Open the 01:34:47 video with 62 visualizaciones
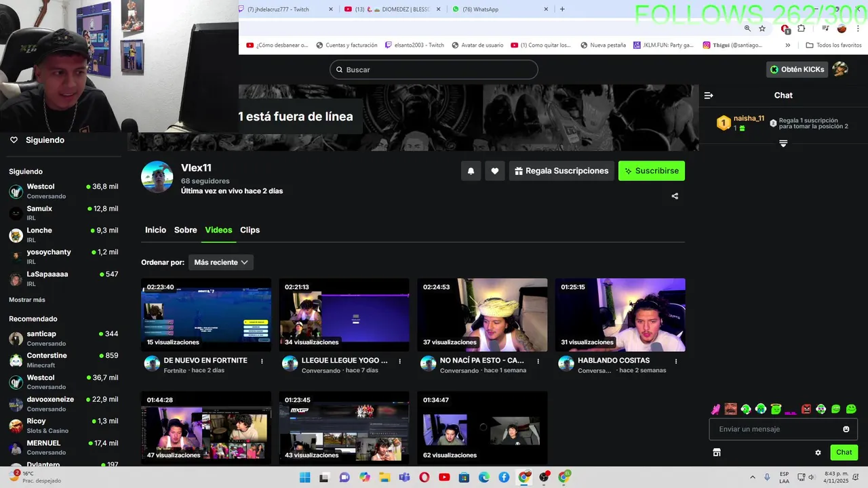The height and width of the screenshot is (488, 868). pos(482,428)
